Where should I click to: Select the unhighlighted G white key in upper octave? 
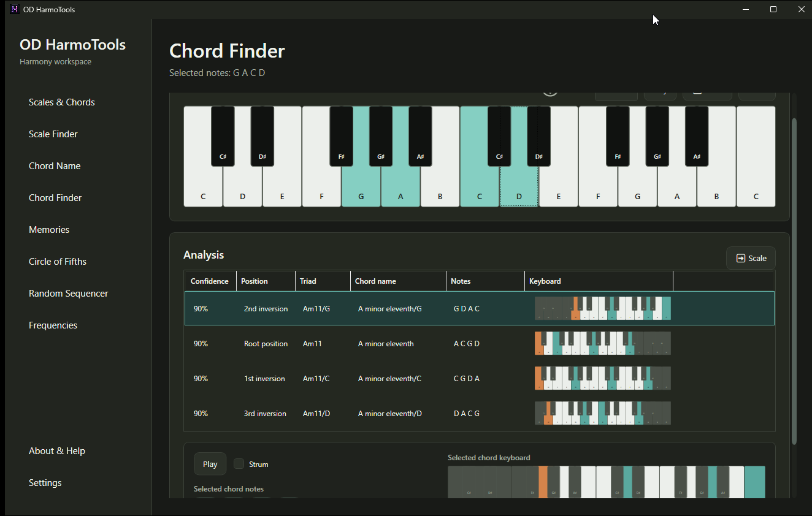tap(637, 187)
